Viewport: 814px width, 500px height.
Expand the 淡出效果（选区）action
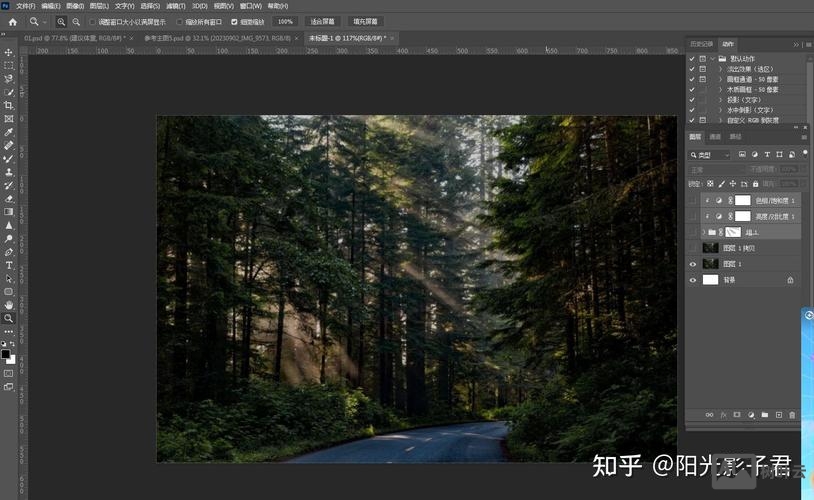pyautogui.click(x=720, y=69)
